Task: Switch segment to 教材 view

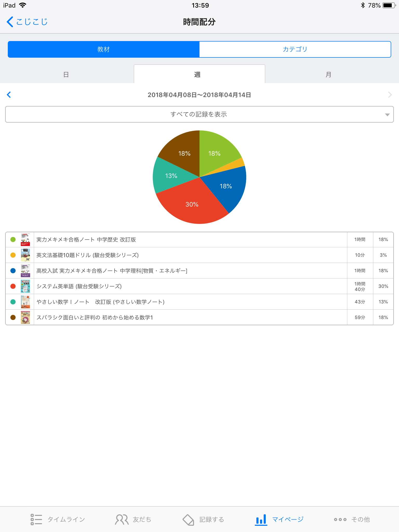Action: (x=104, y=49)
